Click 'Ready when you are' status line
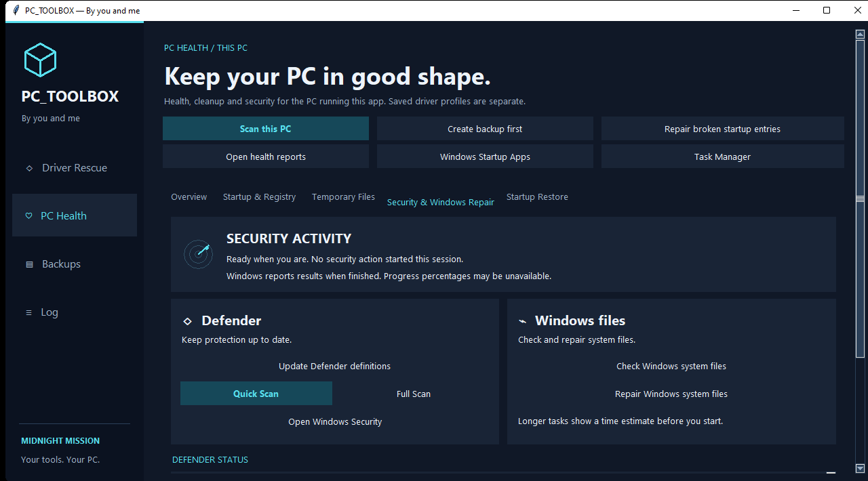Screen dimensions: 868x481 (x=344, y=259)
